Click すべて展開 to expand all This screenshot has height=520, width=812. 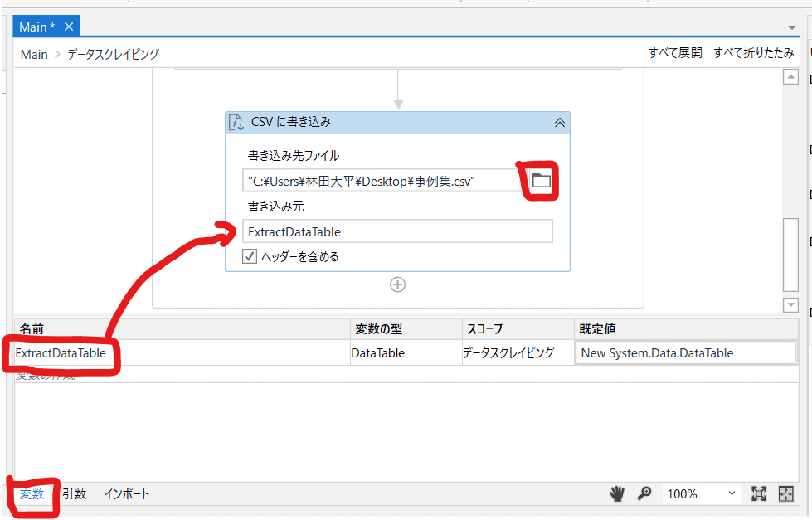(x=674, y=53)
